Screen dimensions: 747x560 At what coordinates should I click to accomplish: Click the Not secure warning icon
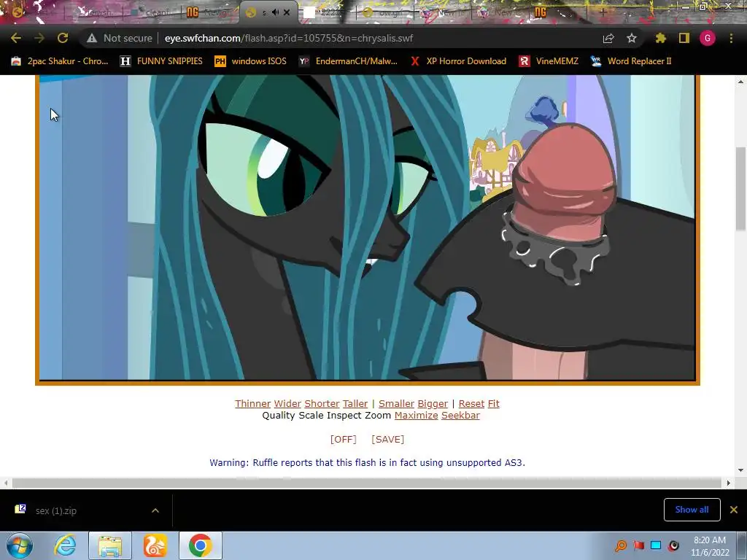pos(92,38)
